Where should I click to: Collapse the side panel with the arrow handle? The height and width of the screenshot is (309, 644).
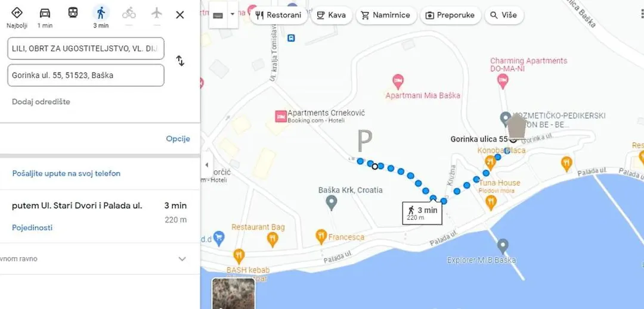click(x=206, y=165)
